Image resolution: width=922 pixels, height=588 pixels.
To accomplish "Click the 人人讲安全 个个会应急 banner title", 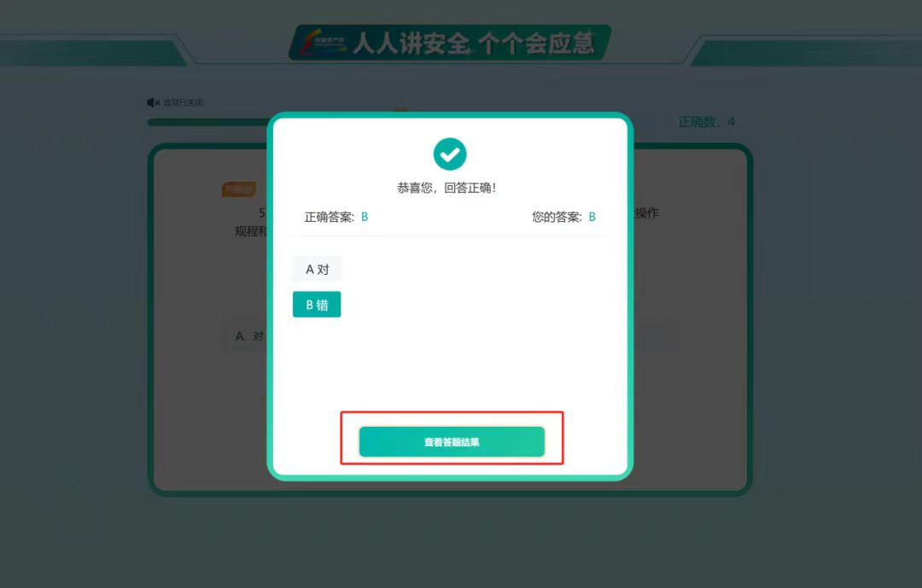I will pyautogui.click(x=473, y=44).
